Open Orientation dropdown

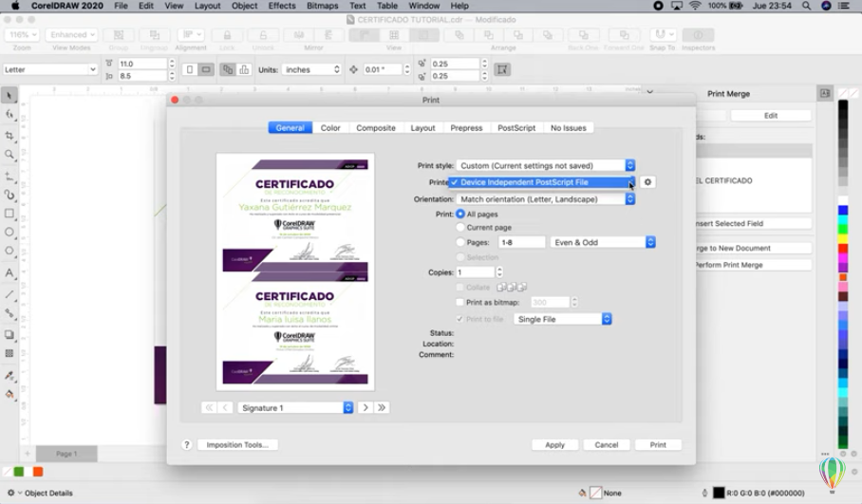[x=545, y=199]
